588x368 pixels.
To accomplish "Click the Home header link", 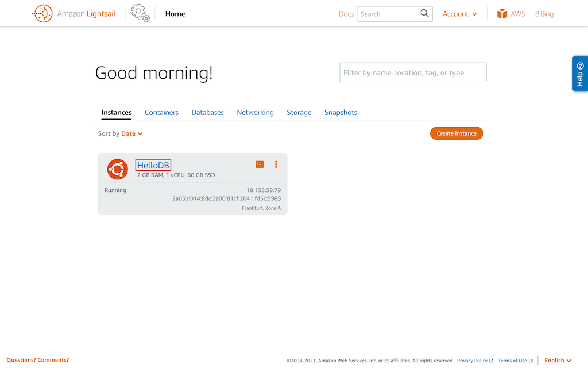I will click(x=175, y=14).
